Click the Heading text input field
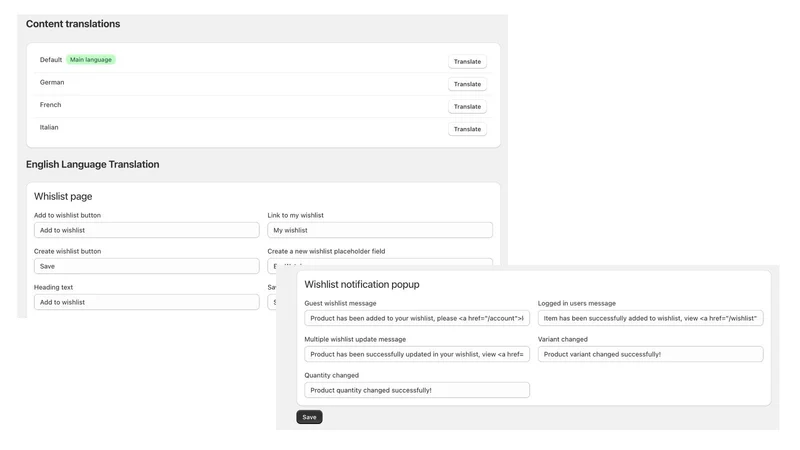Image resolution: width=800 pixels, height=450 pixels. [146, 302]
